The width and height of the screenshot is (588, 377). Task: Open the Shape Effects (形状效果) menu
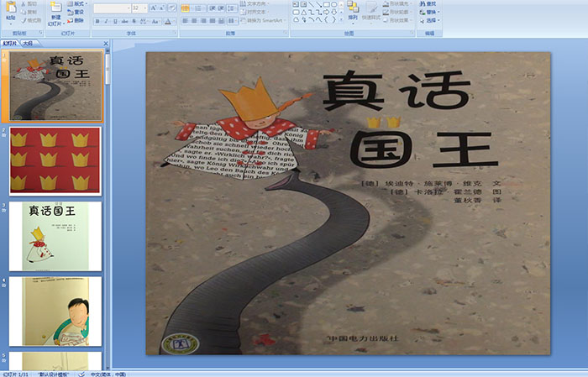click(397, 20)
